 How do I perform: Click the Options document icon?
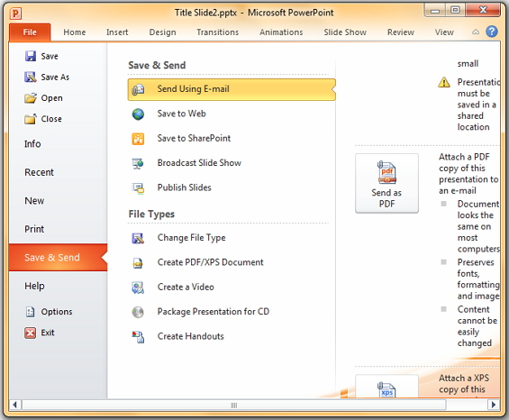click(x=31, y=312)
